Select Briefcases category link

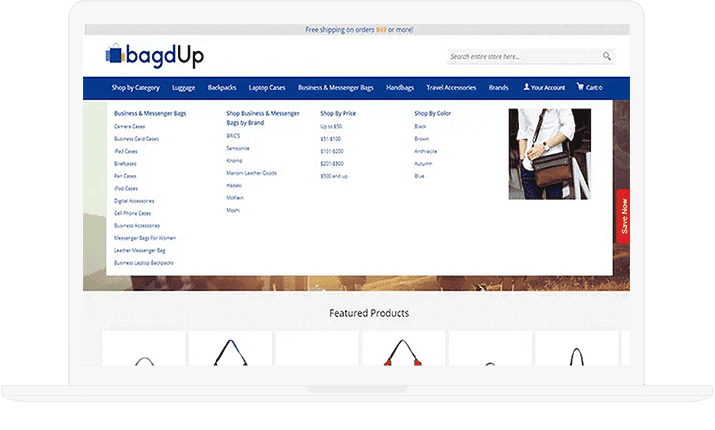pos(126,163)
